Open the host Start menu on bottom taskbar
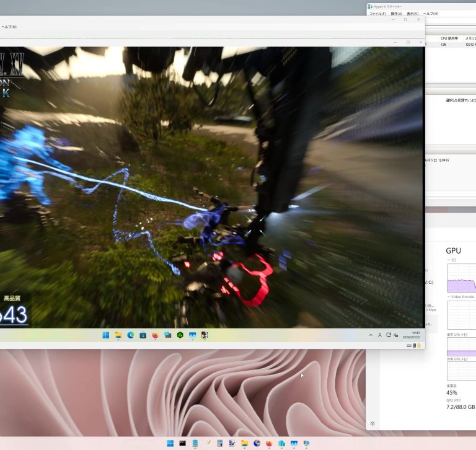 point(170,443)
